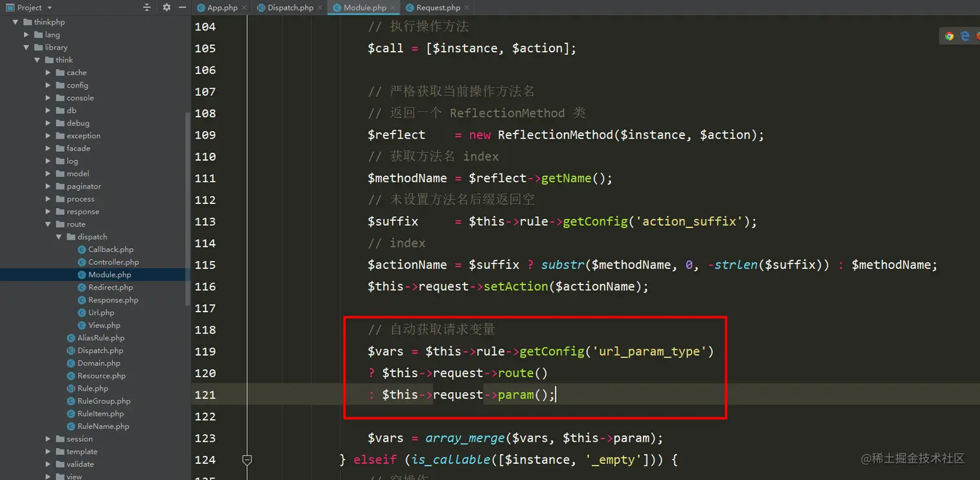Close the Request.php editor tab
Image resolution: width=980 pixels, height=480 pixels.
467,8
